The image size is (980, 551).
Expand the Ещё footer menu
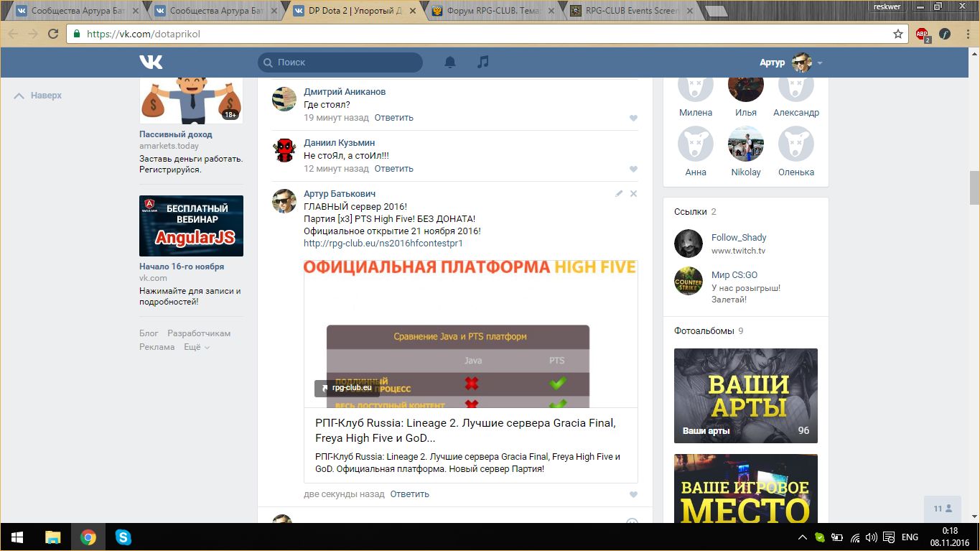click(x=196, y=347)
